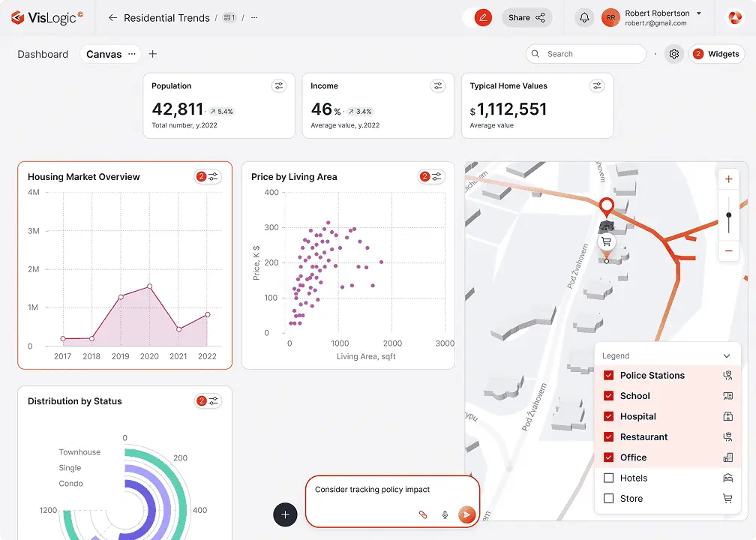Click the Single label in distribution chart
The image size is (756, 540).
point(70,468)
